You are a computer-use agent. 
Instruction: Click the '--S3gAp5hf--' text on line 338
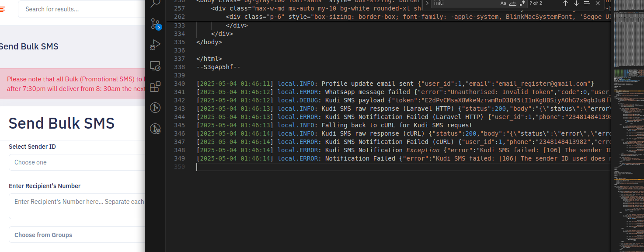(218, 67)
